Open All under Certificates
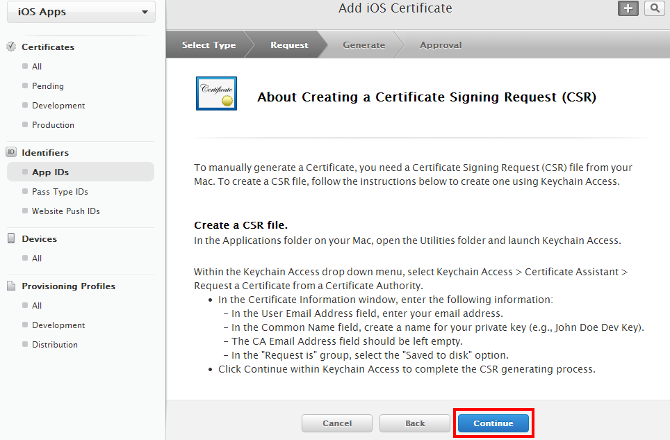670x440 pixels. coord(37,66)
